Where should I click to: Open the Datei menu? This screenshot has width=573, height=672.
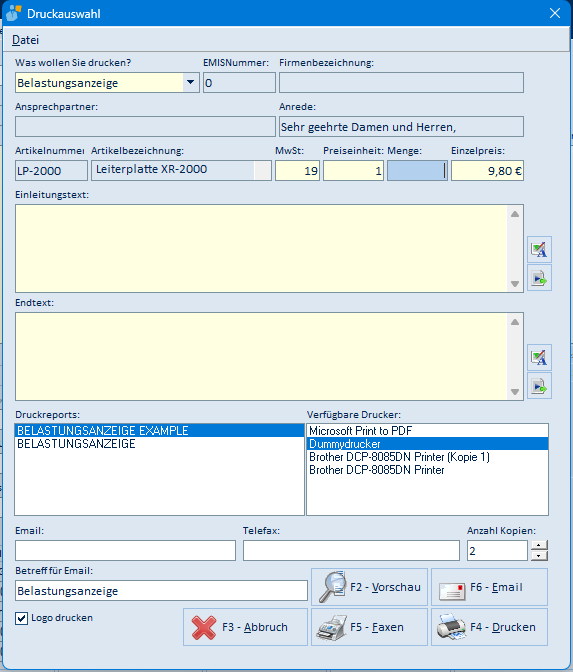[x=25, y=40]
